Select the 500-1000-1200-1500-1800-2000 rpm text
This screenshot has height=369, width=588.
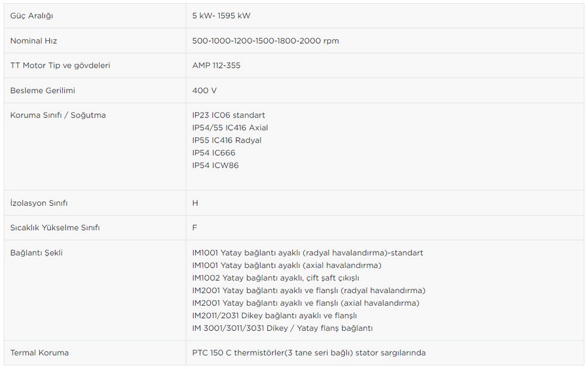tap(266, 41)
